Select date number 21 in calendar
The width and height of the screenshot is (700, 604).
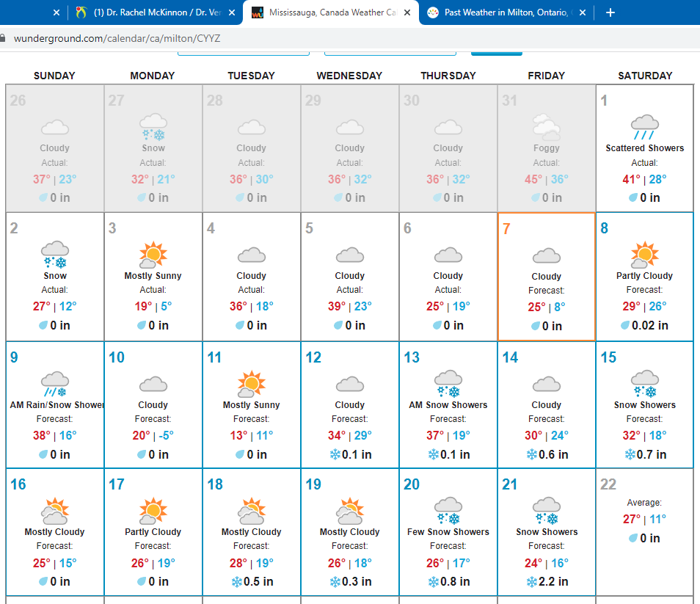tap(510, 484)
